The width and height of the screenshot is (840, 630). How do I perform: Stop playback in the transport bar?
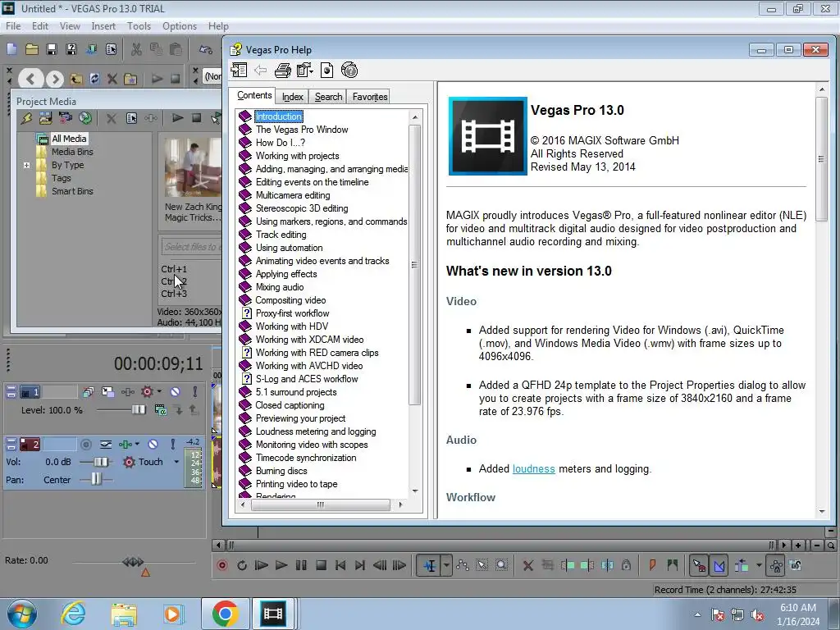(x=321, y=565)
